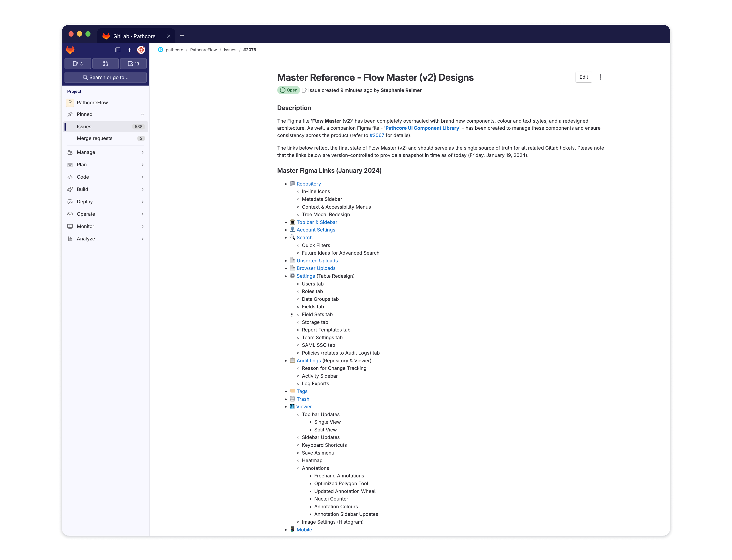This screenshot has width=732, height=560.
Task: Click the drag handle beside Field Sets tab
Action: (x=292, y=315)
